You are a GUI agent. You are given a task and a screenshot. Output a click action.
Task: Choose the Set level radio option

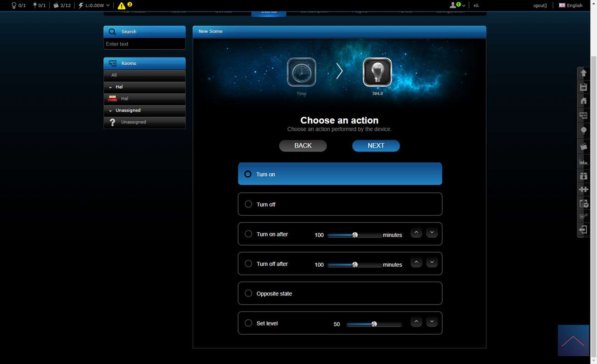pos(248,323)
